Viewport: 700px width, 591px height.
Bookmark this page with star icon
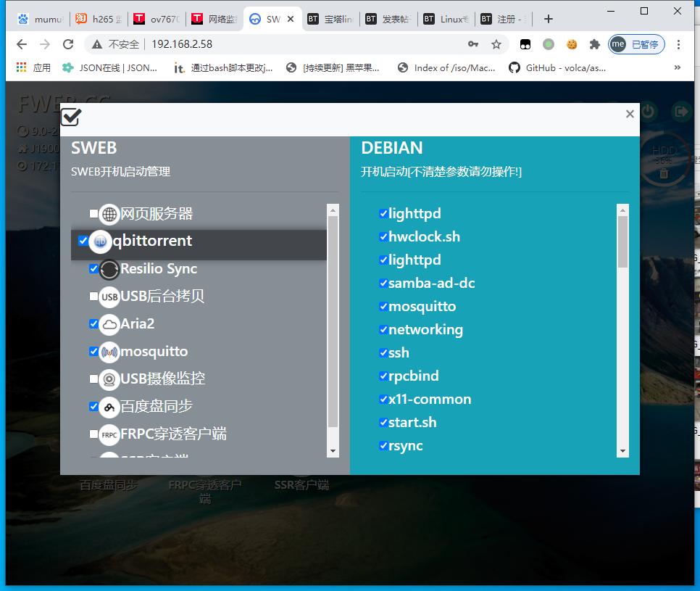pyautogui.click(x=496, y=44)
